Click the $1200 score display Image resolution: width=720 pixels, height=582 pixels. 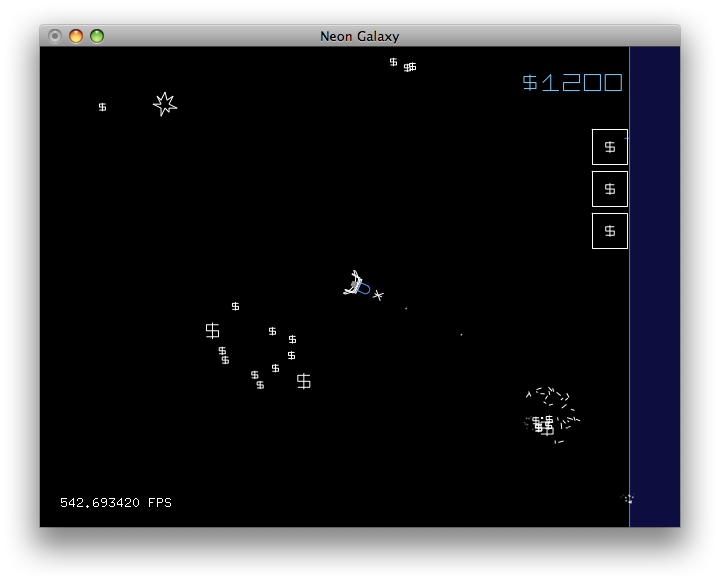point(572,83)
